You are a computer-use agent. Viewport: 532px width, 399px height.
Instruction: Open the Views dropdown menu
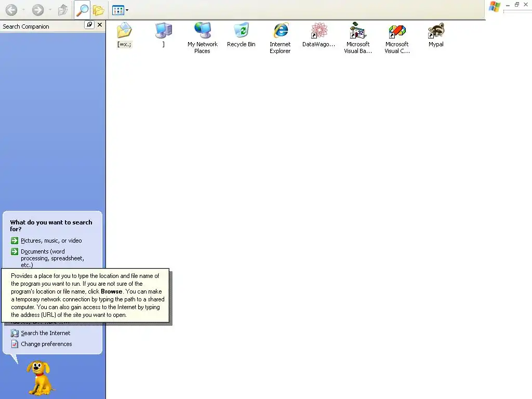click(120, 10)
